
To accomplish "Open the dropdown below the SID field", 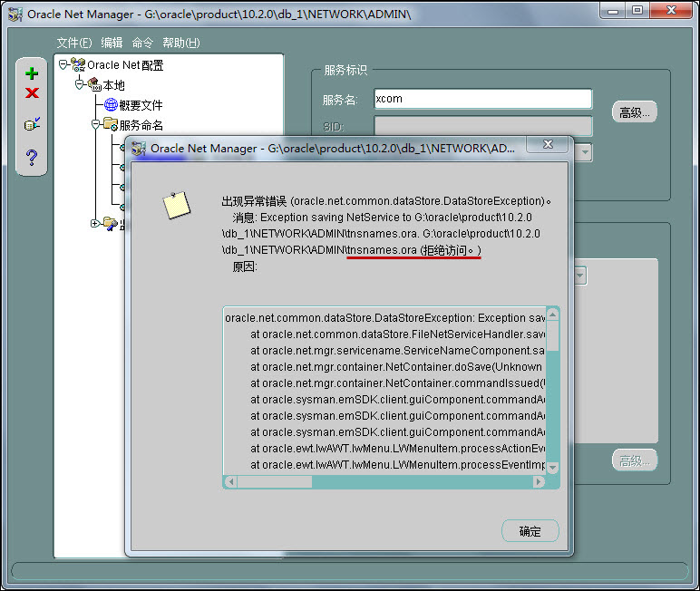I will point(585,152).
